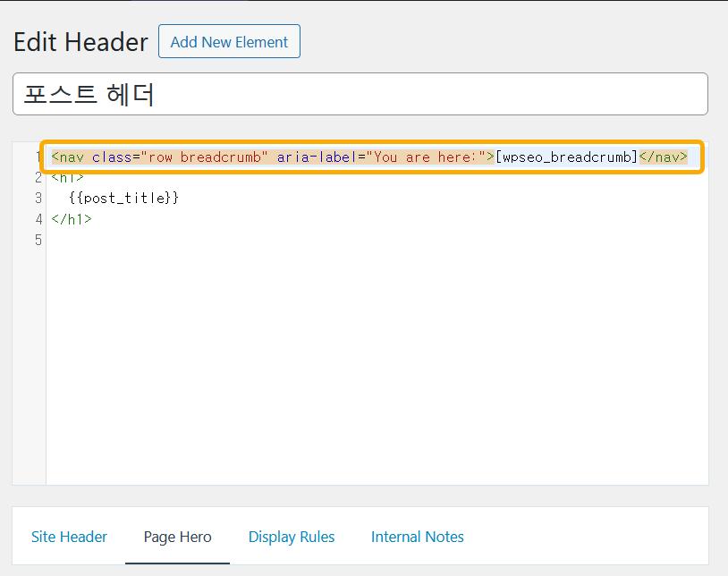Click the closing </h1> tag line
Image resolution: width=728 pixels, height=576 pixels.
[x=72, y=219]
